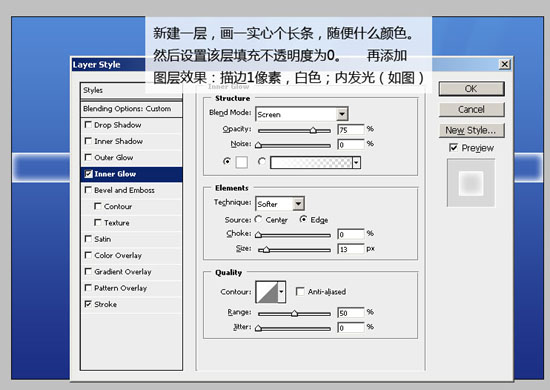The image size is (550, 390).
Task: Click OK to confirm the Layer Style
Action: tap(471, 89)
